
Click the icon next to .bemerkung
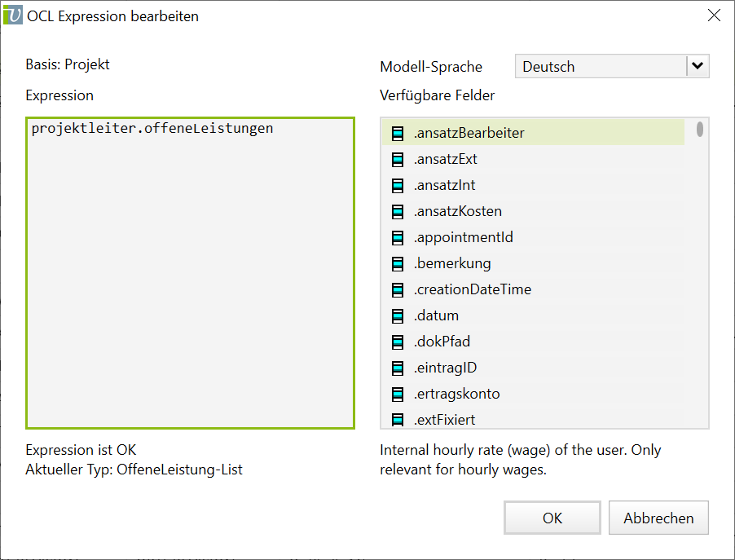click(398, 263)
